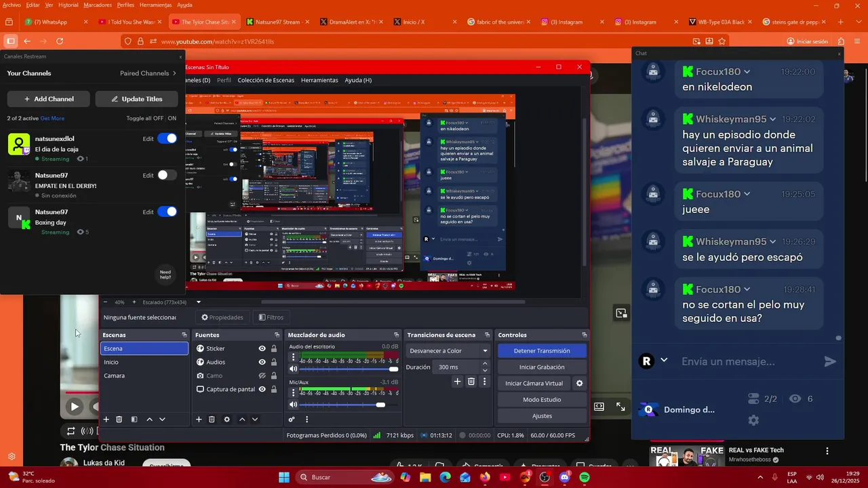This screenshot has width=868, height=488.
Task: Toggle the Natsune97 Boxing day channel switch
Action: click(x=167, y=211)
